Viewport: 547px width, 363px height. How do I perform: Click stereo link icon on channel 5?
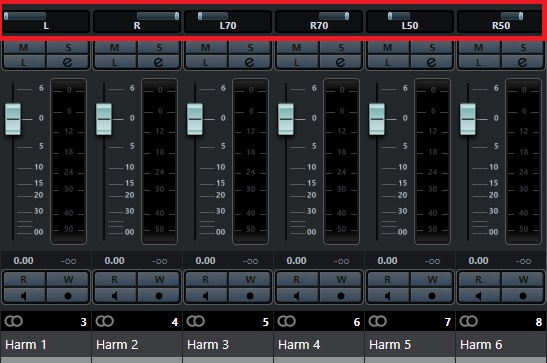(196, 321)
